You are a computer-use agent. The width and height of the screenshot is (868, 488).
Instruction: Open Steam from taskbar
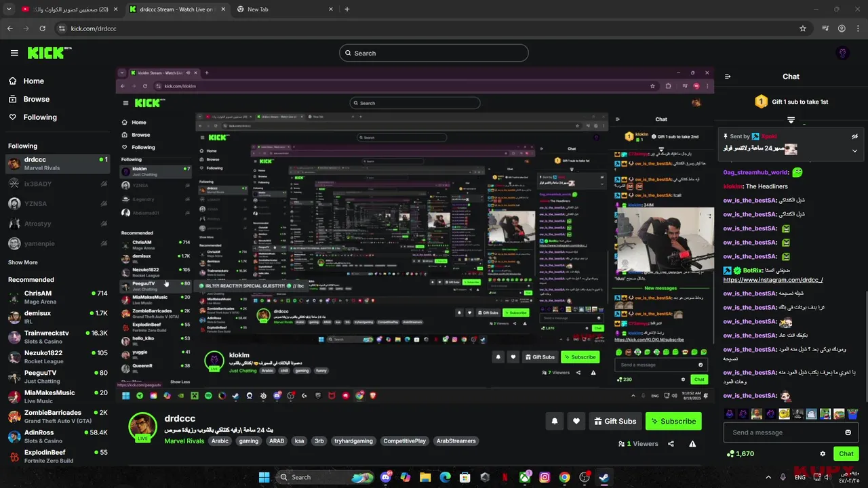point(604,477)
